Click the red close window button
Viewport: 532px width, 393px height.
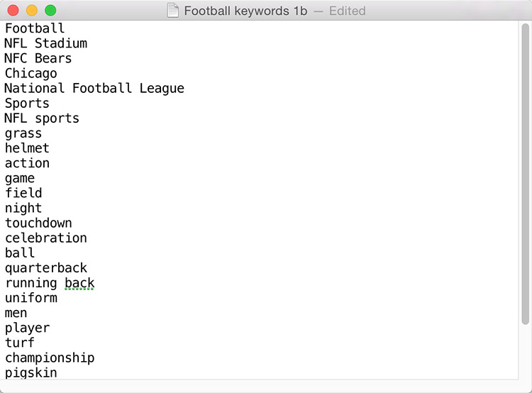coord(13,11)
